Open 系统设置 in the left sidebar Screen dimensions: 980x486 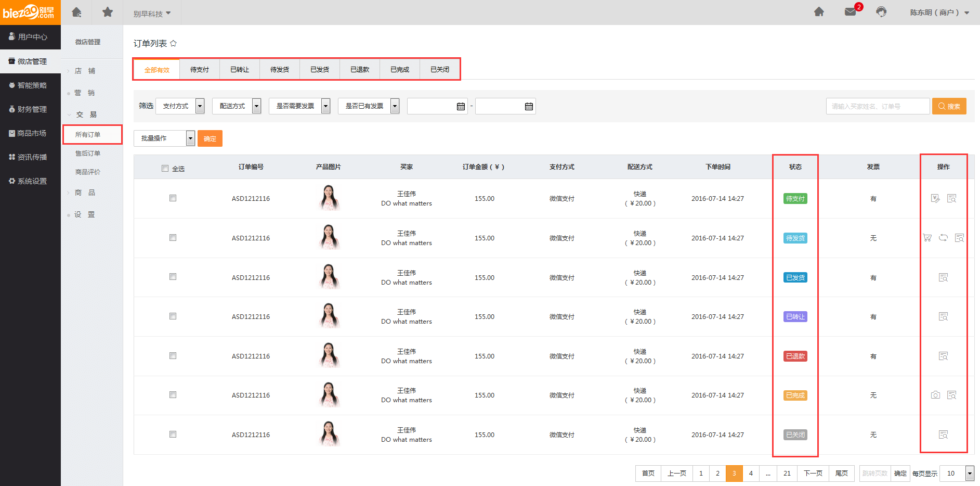click(30, 181)
